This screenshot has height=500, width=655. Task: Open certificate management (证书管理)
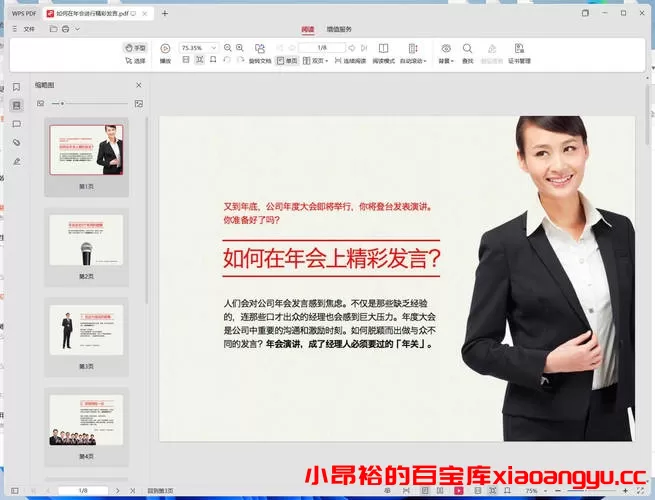point(519,53)
